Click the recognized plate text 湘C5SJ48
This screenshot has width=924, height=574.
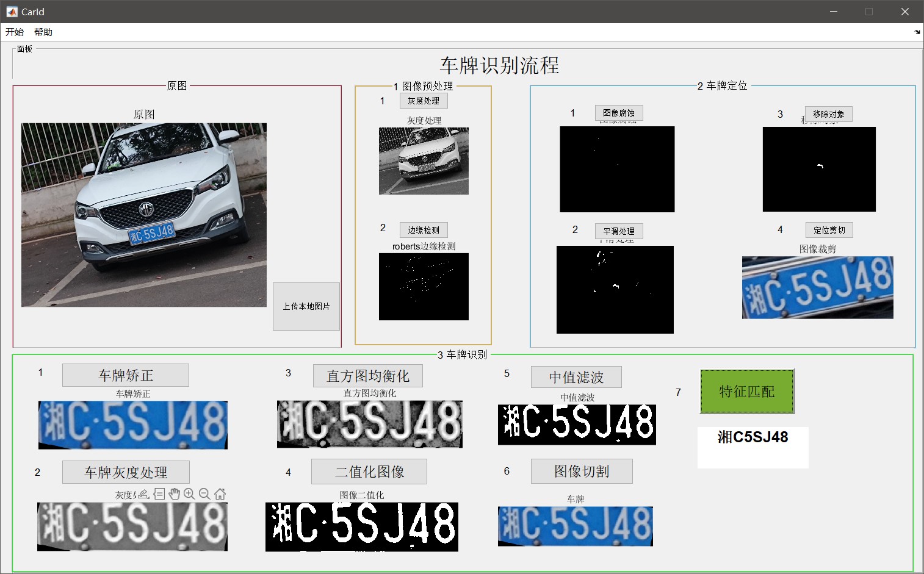753,437
